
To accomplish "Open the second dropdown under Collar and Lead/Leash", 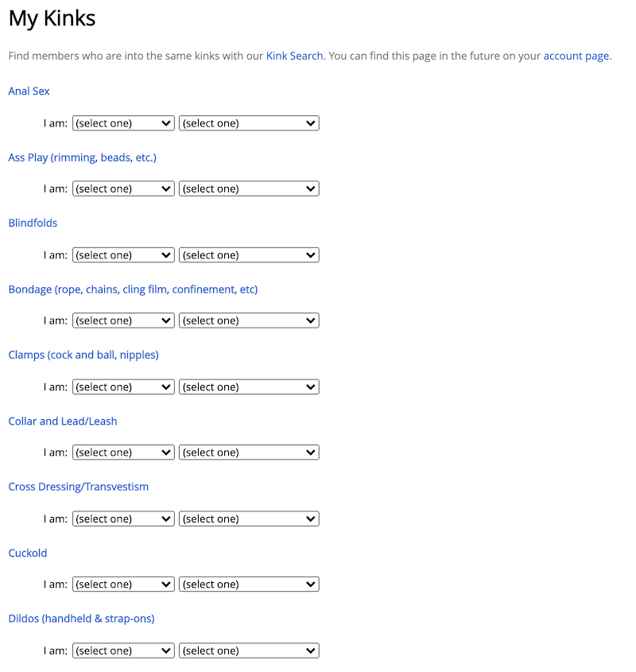I will pyautogui.click(x=249, y=453).
